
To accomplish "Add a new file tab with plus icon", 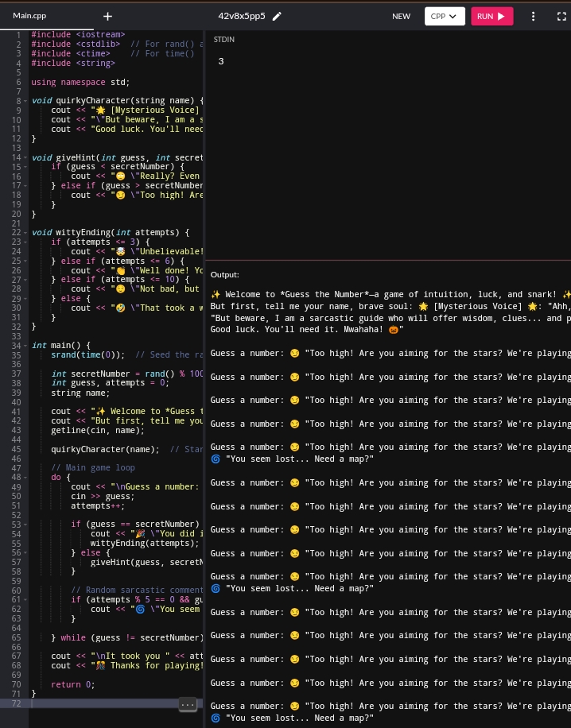I will (108, 16).
